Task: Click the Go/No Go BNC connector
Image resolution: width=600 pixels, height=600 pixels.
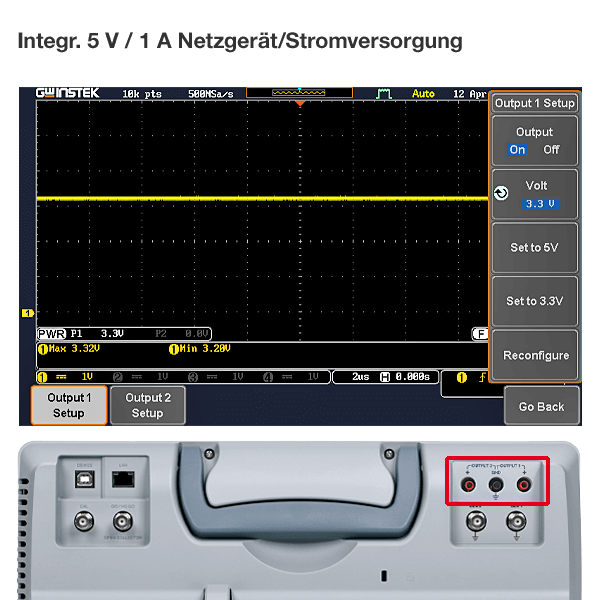Action: click(x=122, y=521)
